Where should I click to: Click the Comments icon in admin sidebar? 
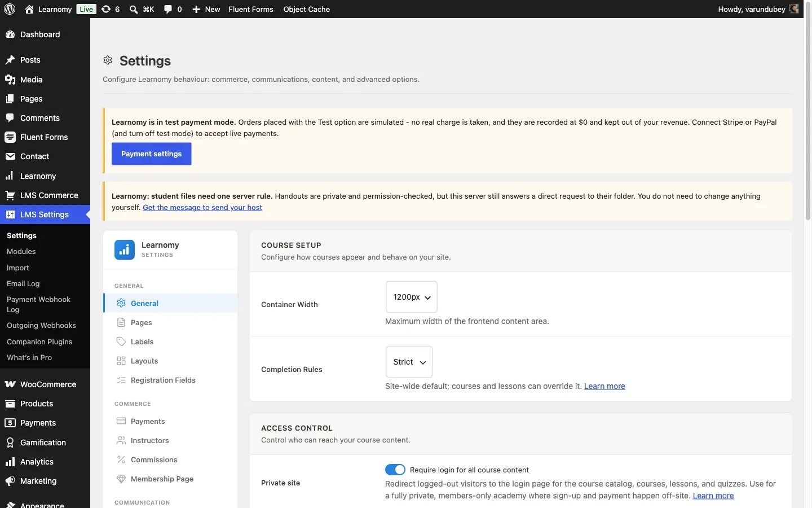pyautogui.click(x=10, y=118)
